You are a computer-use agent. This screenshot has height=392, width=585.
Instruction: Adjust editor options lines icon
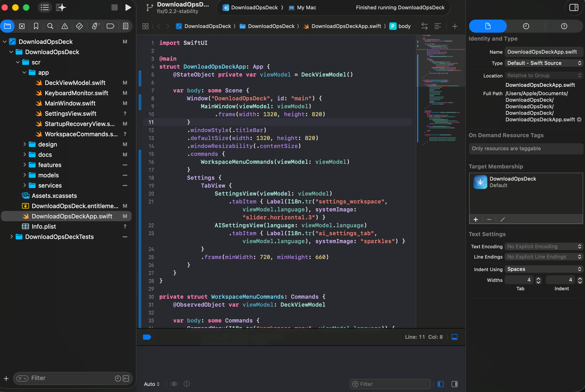pos(438,26)
